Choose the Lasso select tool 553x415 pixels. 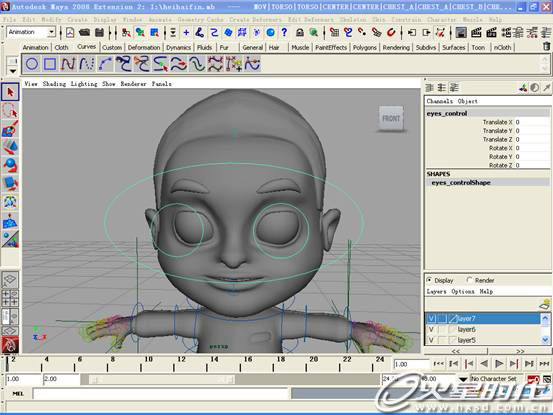10,111
